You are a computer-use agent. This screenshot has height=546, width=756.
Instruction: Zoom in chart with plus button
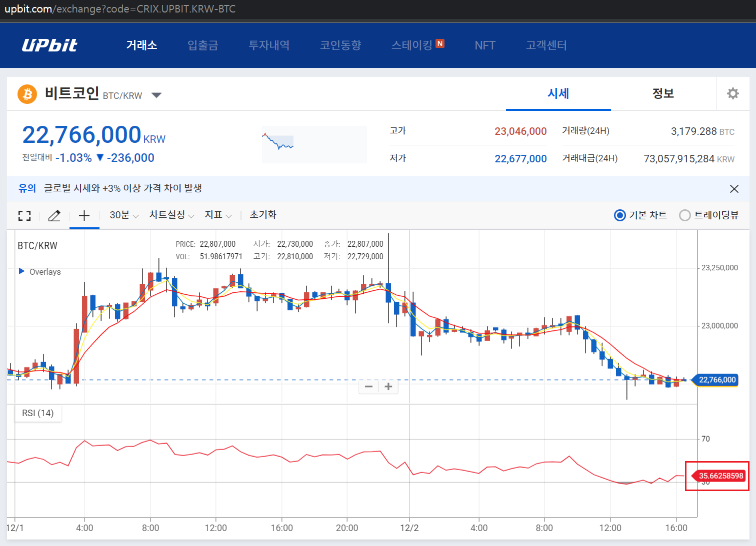click(x=388, y=387)
